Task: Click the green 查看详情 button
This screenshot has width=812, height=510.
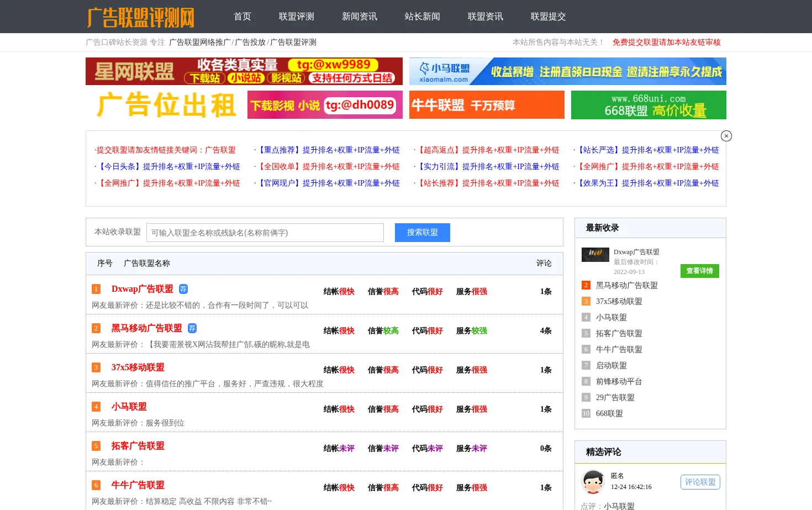Action: (x=700, y=271)
